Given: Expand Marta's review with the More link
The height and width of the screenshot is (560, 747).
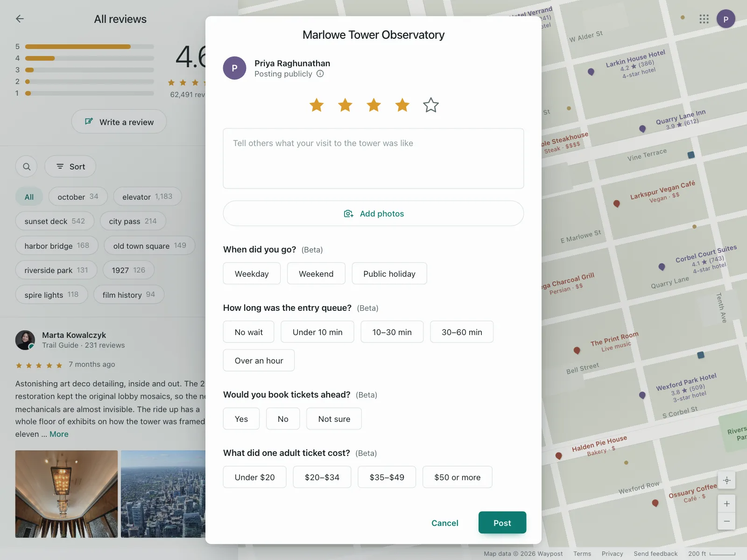Looking at the screenshot, I should [59, 434].
